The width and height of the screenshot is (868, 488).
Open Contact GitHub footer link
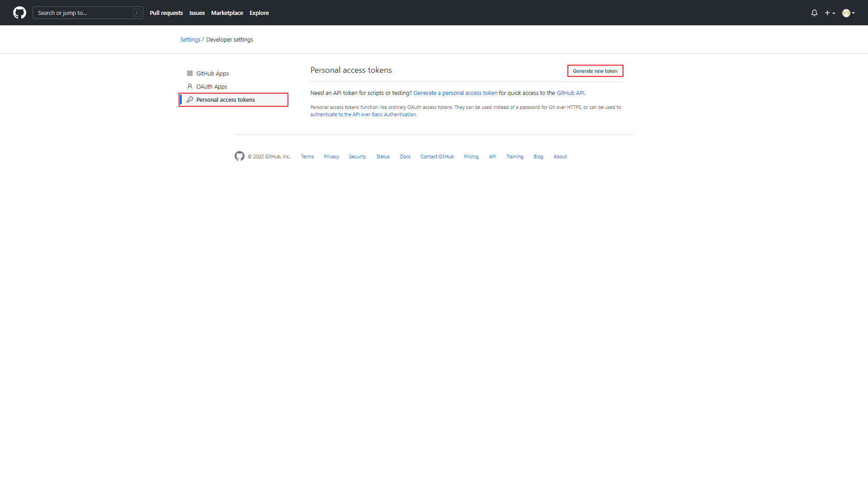(x=437, y=156)
